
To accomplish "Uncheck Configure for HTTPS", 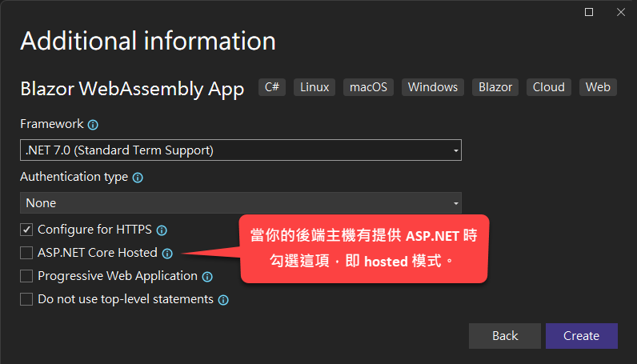I will [x=26, y=230].
